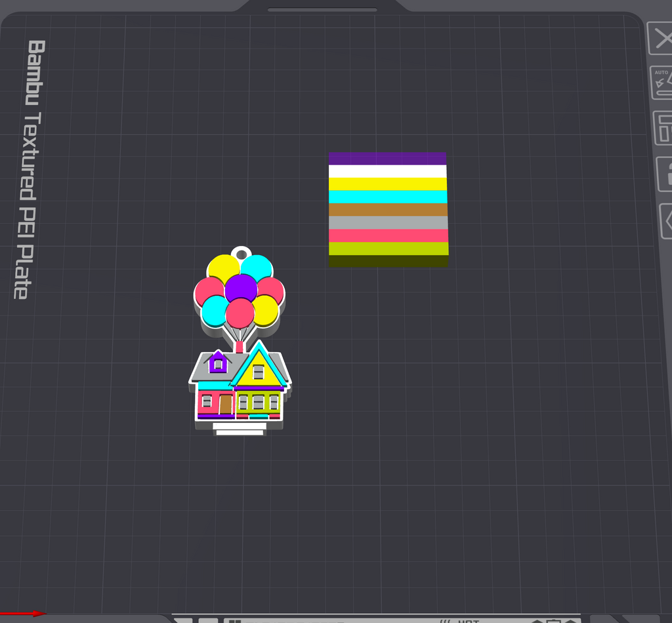The image size is (672, 623).
Task: Remove all objects with the X plate icon
Action: (x=660, y=39)
